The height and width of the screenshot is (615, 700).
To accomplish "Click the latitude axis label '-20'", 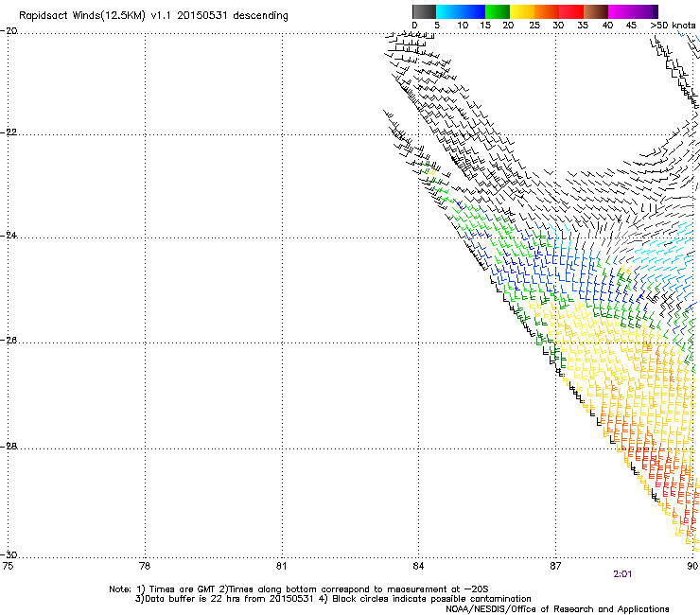I will (9, 31).
